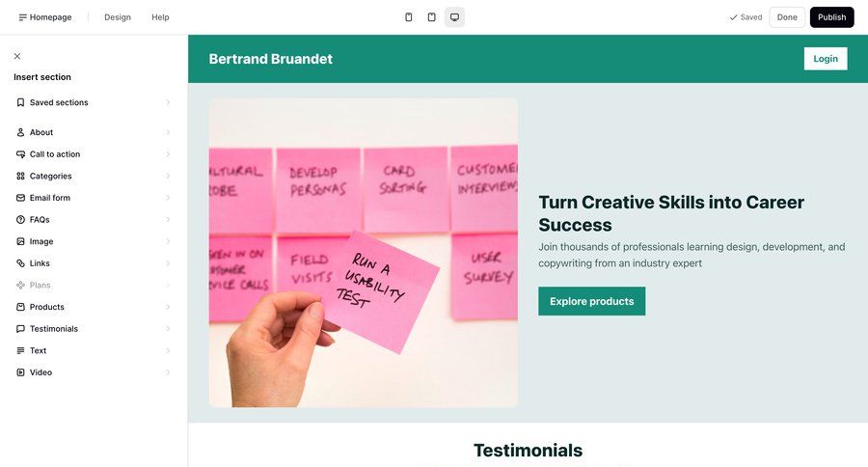This screenshot has width=868, height=467.
Task: Click the Links chain icon
Action: 20,263
